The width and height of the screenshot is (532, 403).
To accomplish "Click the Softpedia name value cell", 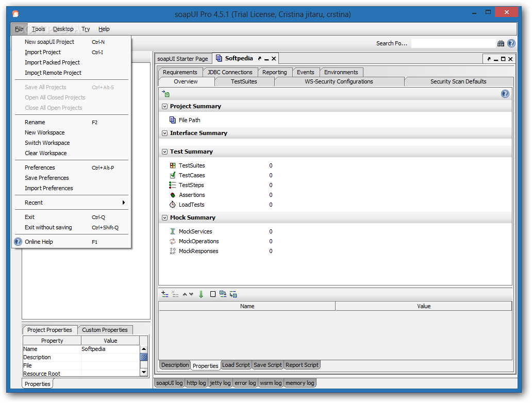I will click(110, 349).
